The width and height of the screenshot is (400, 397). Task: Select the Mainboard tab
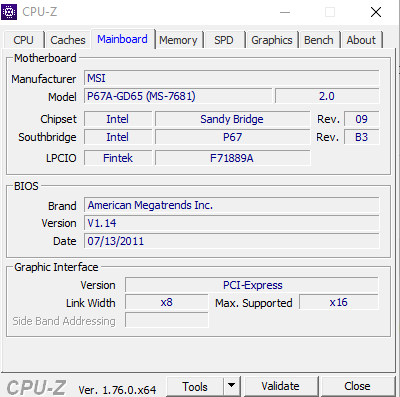122,39
